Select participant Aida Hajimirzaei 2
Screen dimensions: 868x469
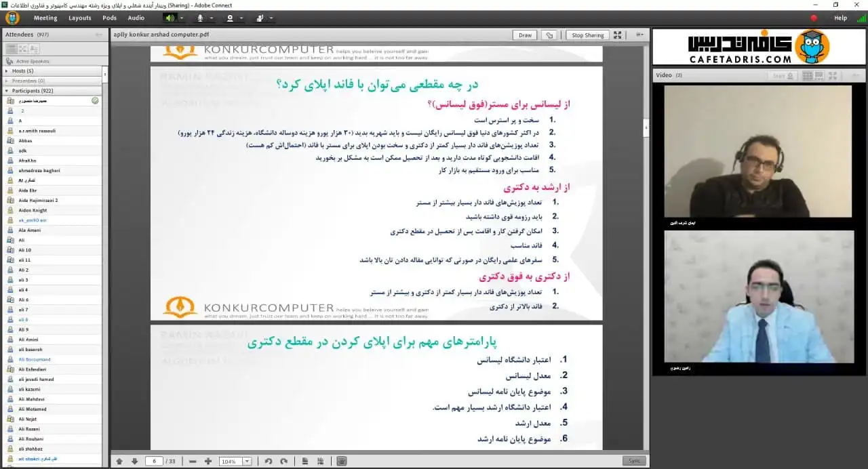[52, 200]
